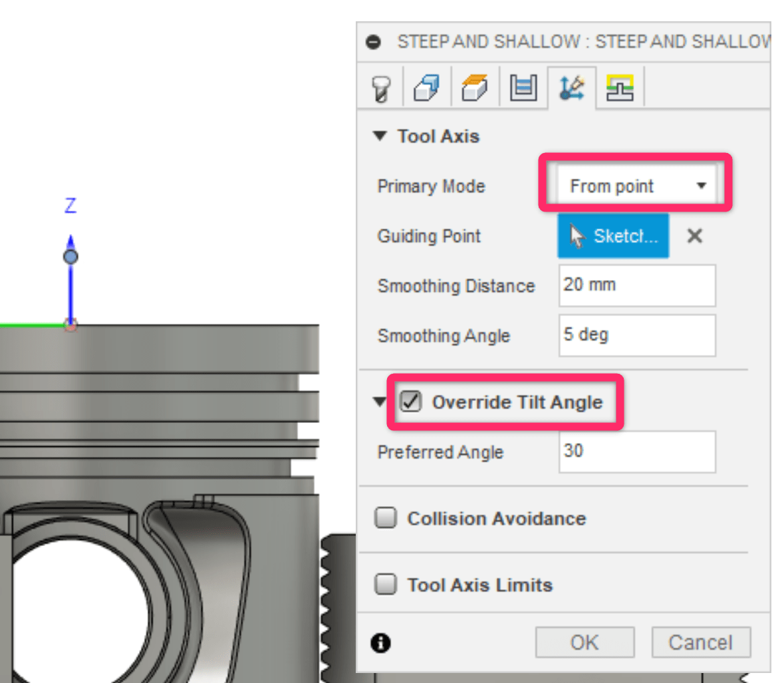Clear the guiding point selection with X

click(694, 235)
